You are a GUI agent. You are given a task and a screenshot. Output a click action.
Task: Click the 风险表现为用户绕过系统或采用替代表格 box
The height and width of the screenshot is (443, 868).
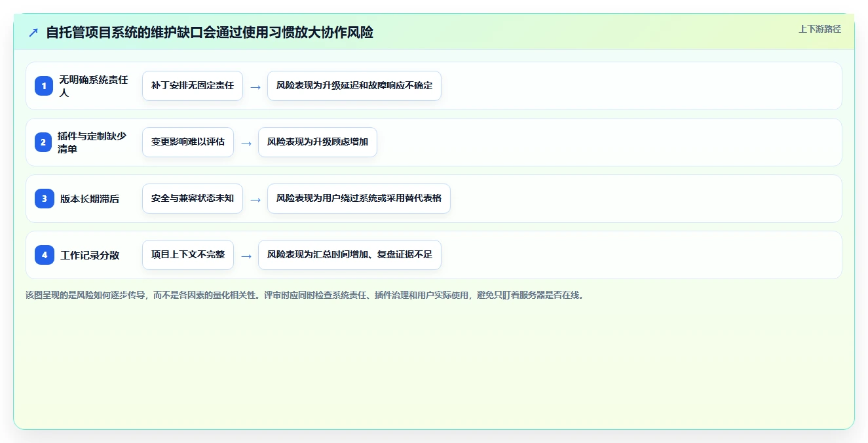click(359, 199)
